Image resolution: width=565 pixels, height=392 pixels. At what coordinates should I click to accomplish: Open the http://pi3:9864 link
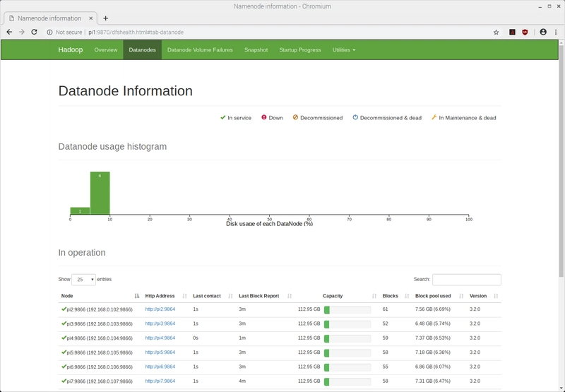click(160, 323)
